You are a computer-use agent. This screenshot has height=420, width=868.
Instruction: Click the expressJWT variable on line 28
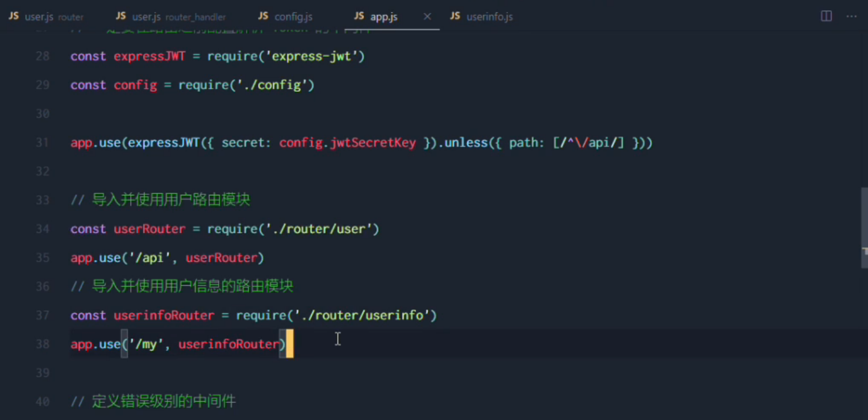point(149,56)
